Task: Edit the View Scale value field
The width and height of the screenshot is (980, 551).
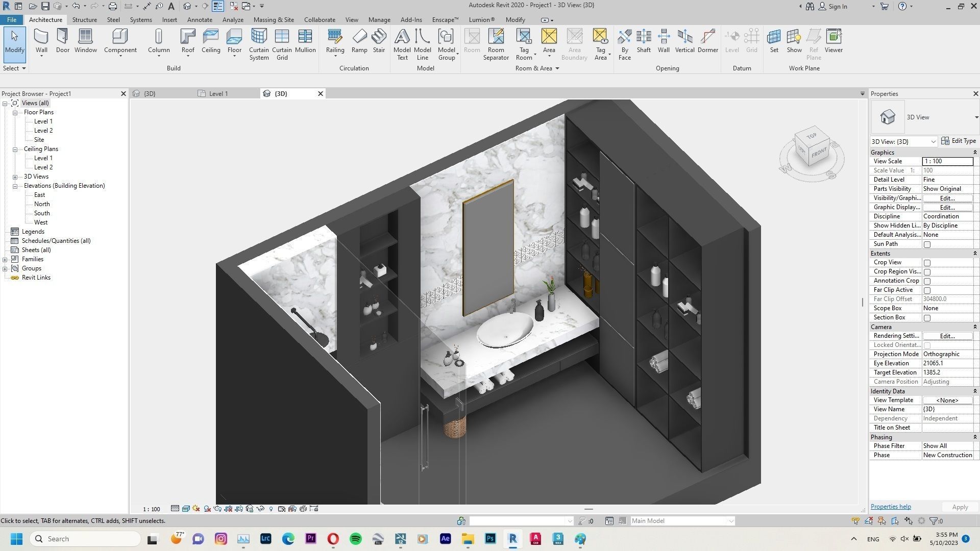Action: tap(947, 161)
